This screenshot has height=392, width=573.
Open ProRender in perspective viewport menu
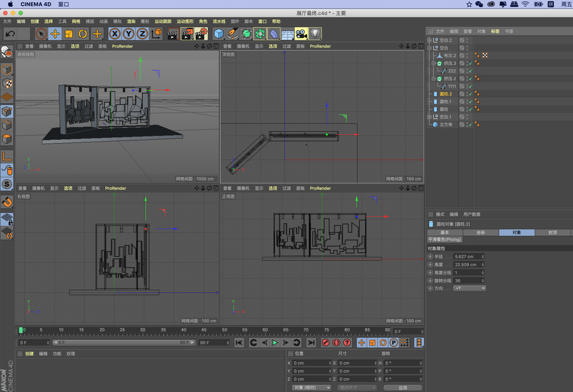(122, 46)
